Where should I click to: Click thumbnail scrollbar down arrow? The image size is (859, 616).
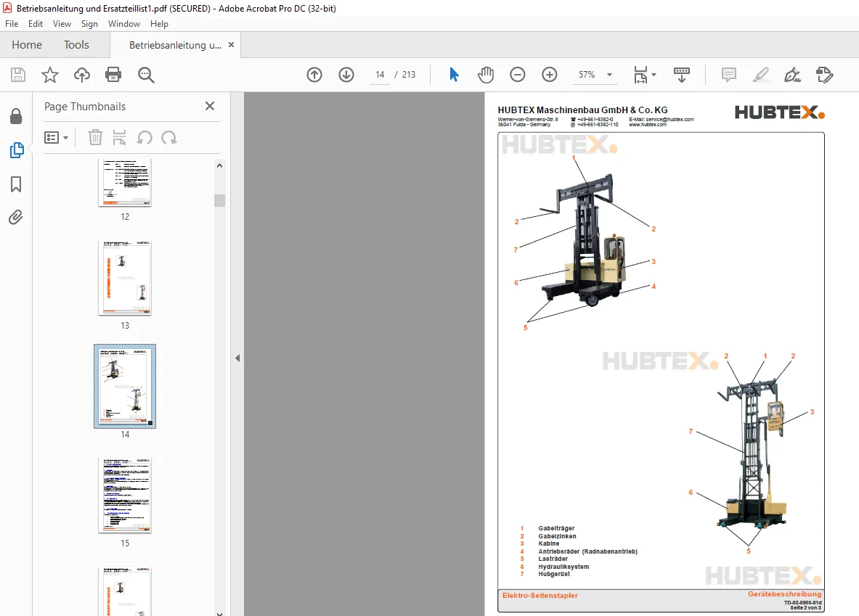[x=220, y=613]
